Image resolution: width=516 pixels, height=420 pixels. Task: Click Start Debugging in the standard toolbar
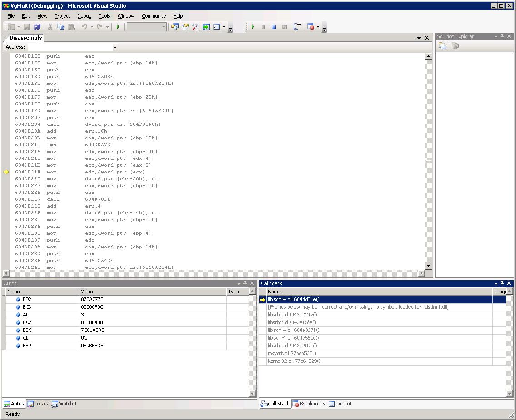click(118, 27)
